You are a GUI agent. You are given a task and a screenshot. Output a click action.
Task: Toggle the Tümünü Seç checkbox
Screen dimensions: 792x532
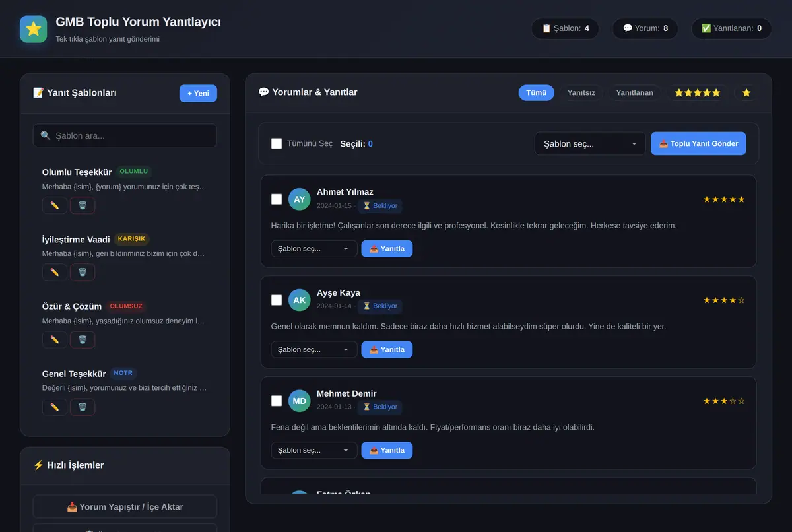point(277,143)
